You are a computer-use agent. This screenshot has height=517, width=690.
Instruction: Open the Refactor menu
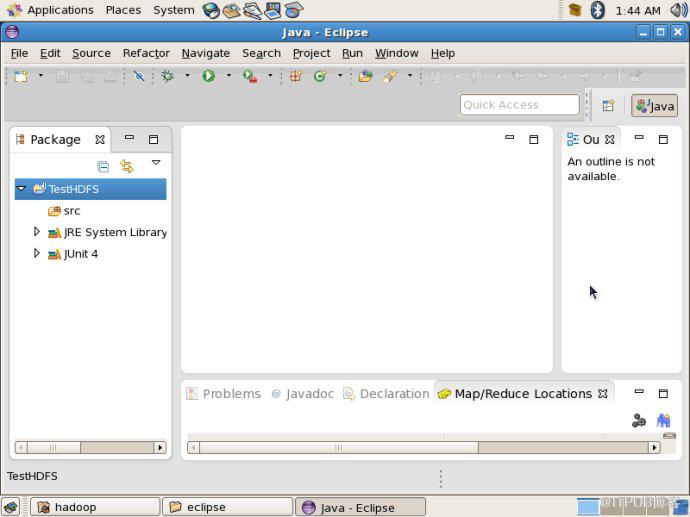pos(146,53)
